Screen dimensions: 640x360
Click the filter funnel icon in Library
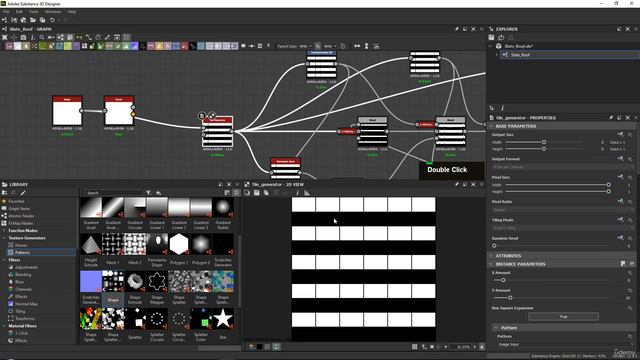(x=148, y=193)
